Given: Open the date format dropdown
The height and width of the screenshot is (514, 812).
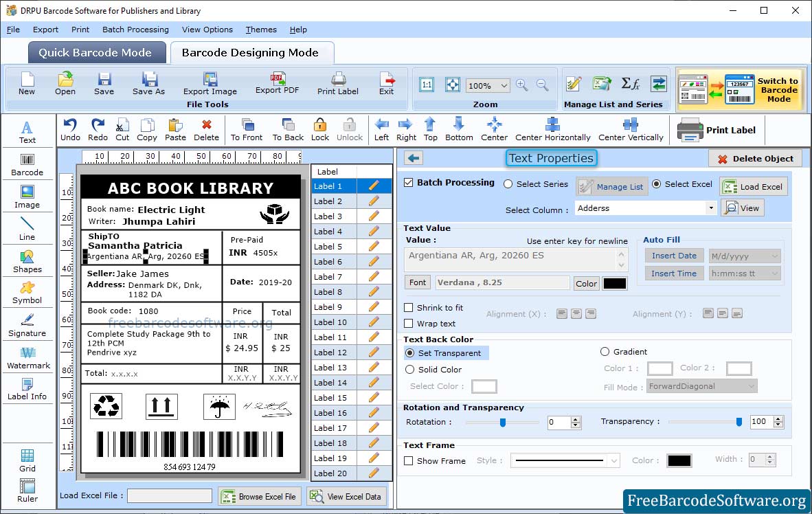Looking at the screenshot, I should click(x=774, y=256).
